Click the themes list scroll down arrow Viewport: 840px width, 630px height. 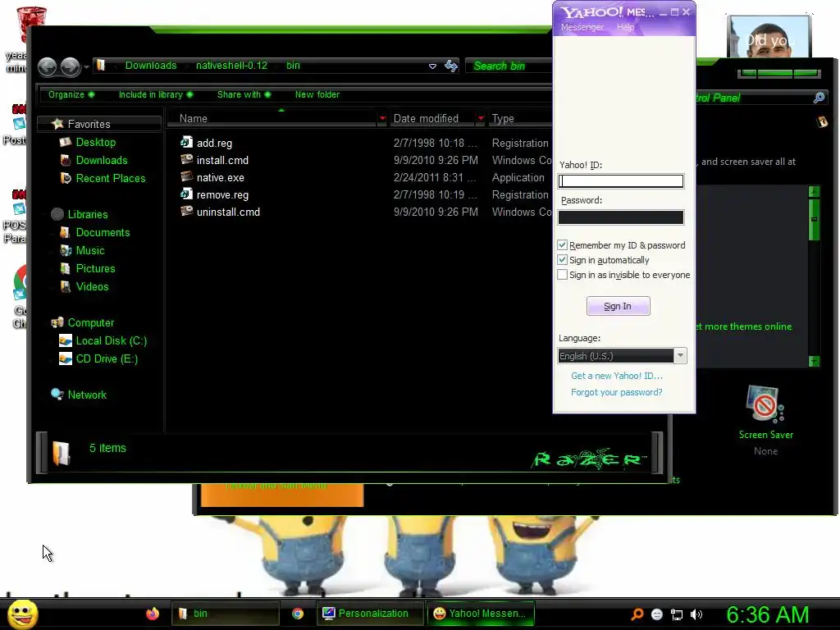tap(814, 362)
